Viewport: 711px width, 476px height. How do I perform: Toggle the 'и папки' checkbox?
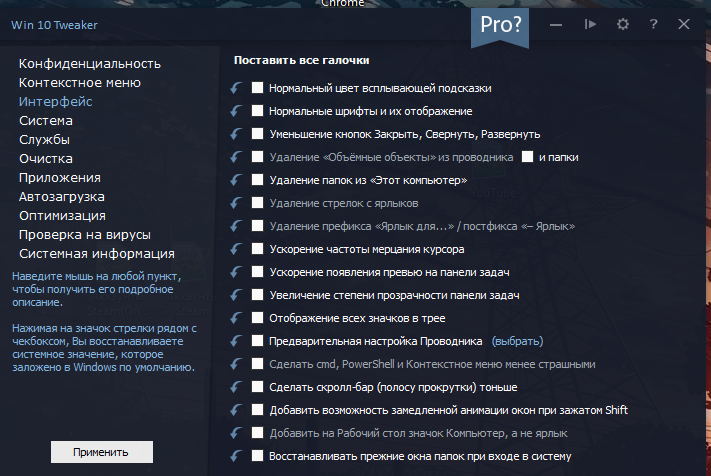click(527, 157)
